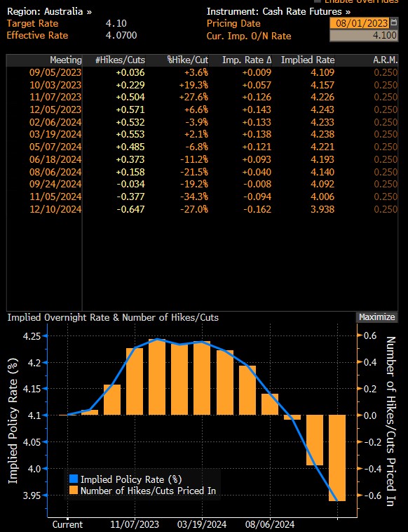
Task: Select the 11/07/2023 meeting date
Action: tap(55, 97)
